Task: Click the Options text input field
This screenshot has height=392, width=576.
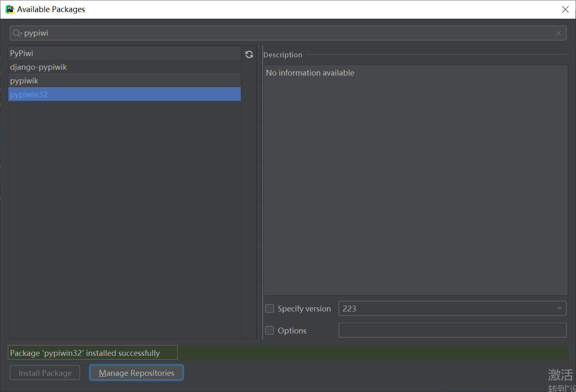Action: coord(453,330)
